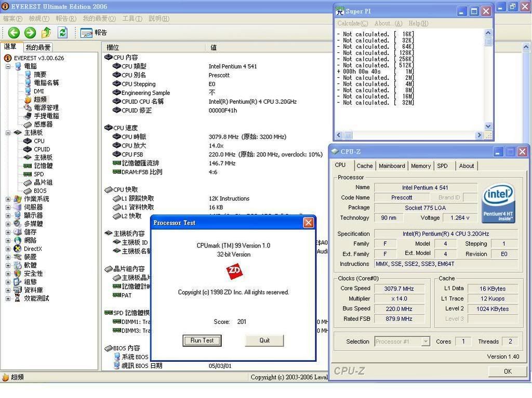Viewport: 532px width, 398px height.
Task: Click the SPD memory module icon in tree
Action: point(28,174)
